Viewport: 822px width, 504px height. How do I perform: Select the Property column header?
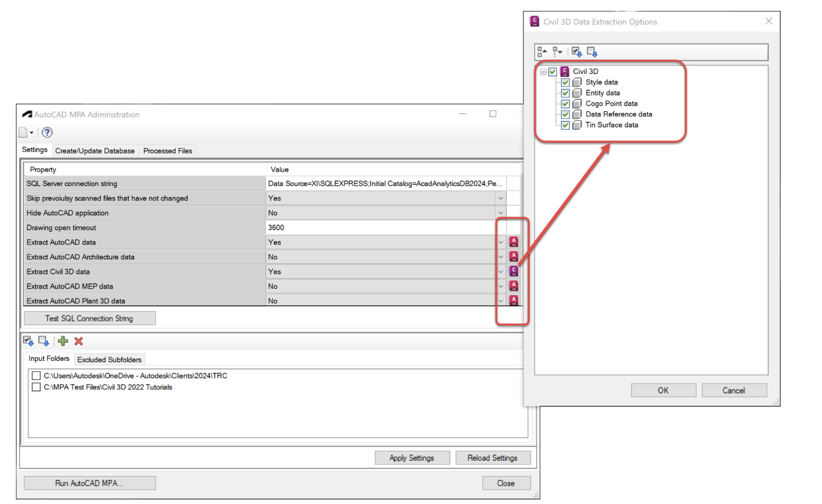click(x=145, y=170)
